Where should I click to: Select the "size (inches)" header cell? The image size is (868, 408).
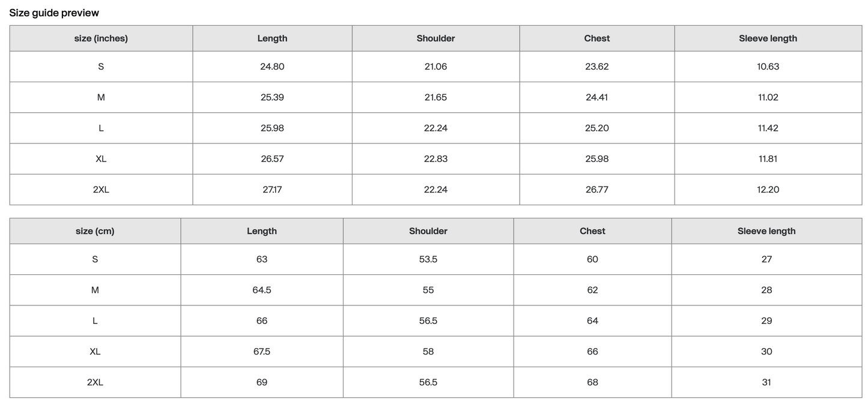point(101,38)
